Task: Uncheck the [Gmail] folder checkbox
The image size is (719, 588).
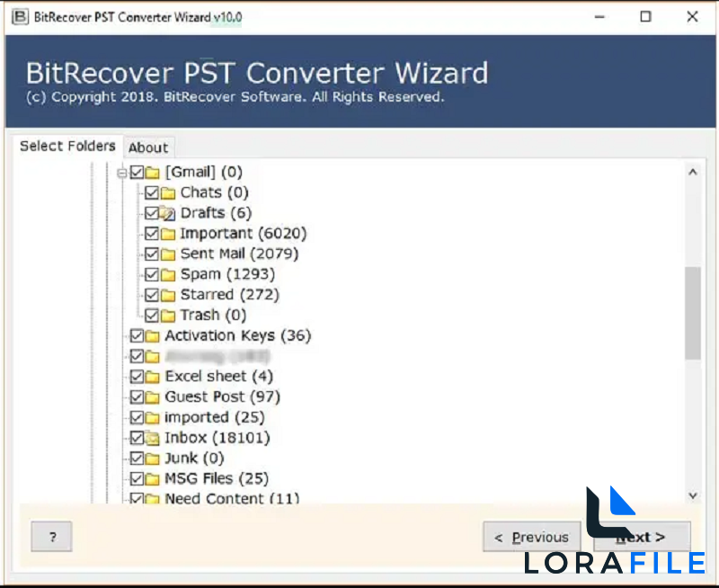Action: (x=137, y=172)
